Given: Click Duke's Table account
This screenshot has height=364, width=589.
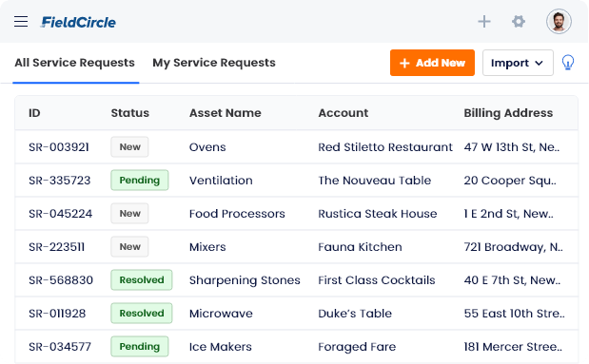Looking at the screenshot, I should point(355,314).
